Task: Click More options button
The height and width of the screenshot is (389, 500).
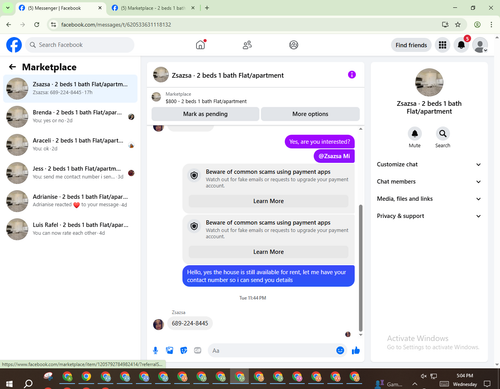Action: click(310, 114)
